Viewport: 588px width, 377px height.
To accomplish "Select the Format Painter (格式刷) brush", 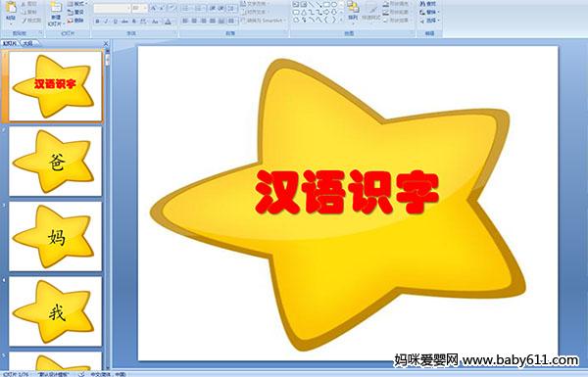I will 31,21.
